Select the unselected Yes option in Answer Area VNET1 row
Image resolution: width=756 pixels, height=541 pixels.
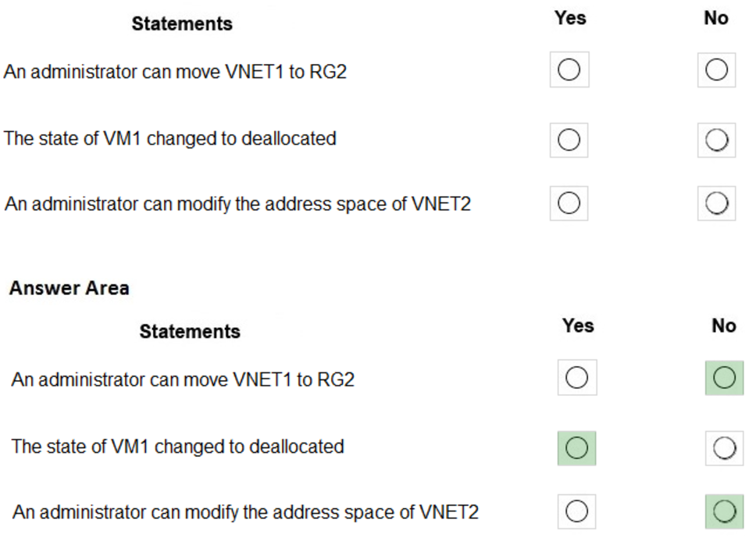click(576, 377)
